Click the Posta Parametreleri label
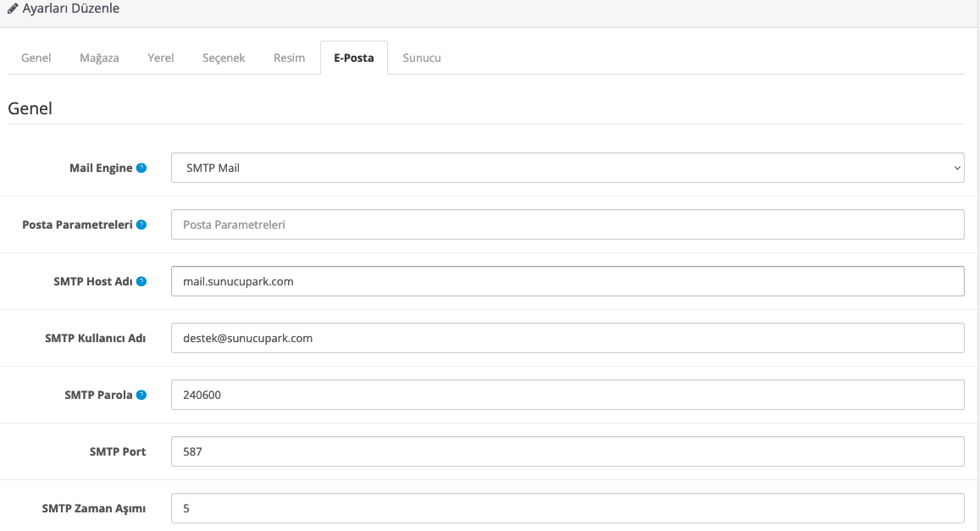This screenshot has width=980, height=531. (77, 225)
